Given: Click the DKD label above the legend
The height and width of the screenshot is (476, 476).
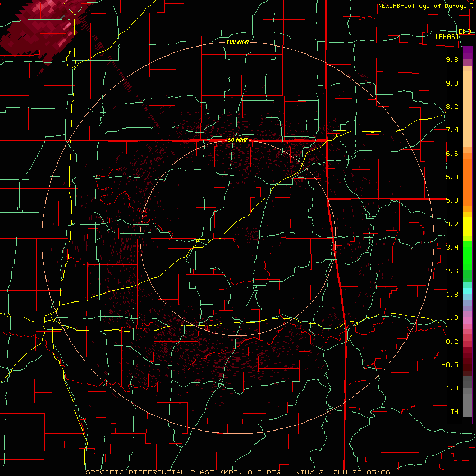Looking at the screenshot, I should point(465,32).
